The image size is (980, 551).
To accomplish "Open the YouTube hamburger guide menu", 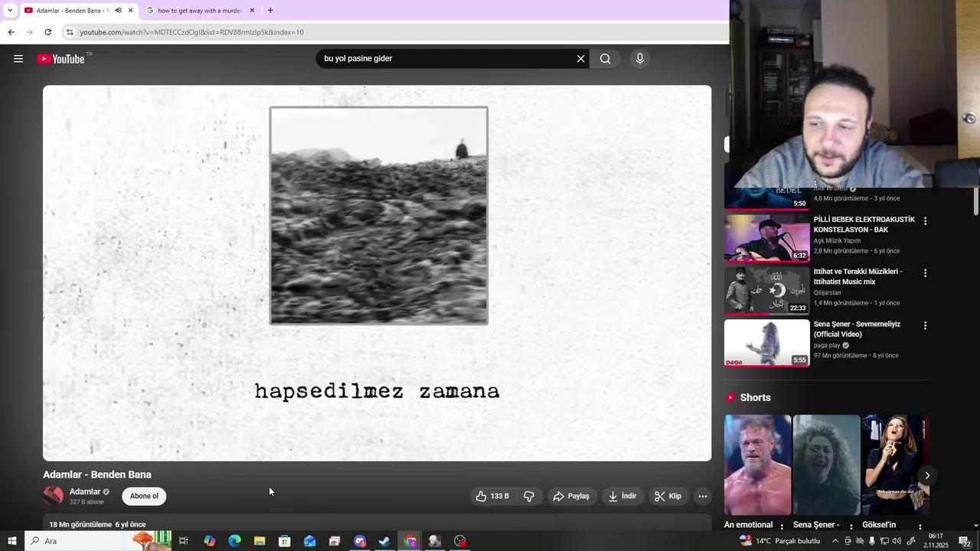I will 18,59.
